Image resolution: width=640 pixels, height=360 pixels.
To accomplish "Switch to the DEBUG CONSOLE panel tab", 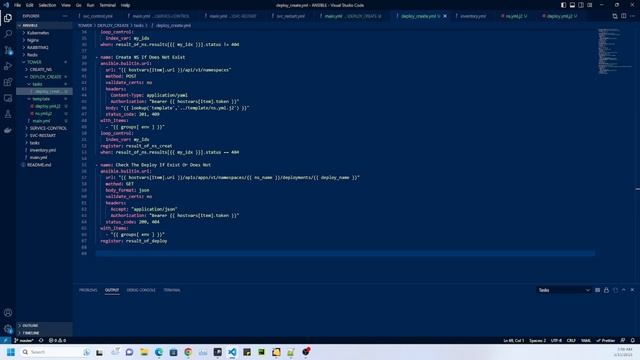I will [141, 290].
